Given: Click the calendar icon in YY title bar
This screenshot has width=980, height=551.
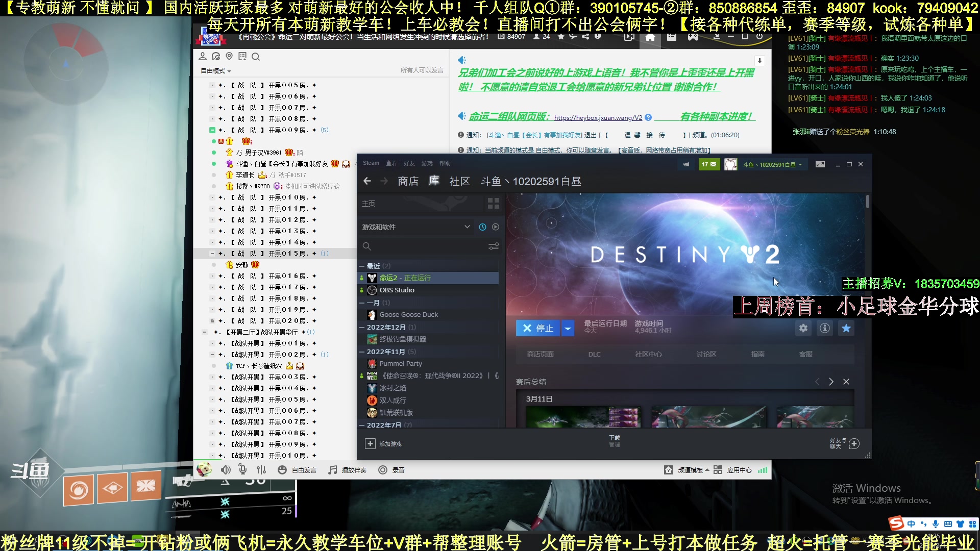Looking at the screenshot, I should tap(671, 37).
